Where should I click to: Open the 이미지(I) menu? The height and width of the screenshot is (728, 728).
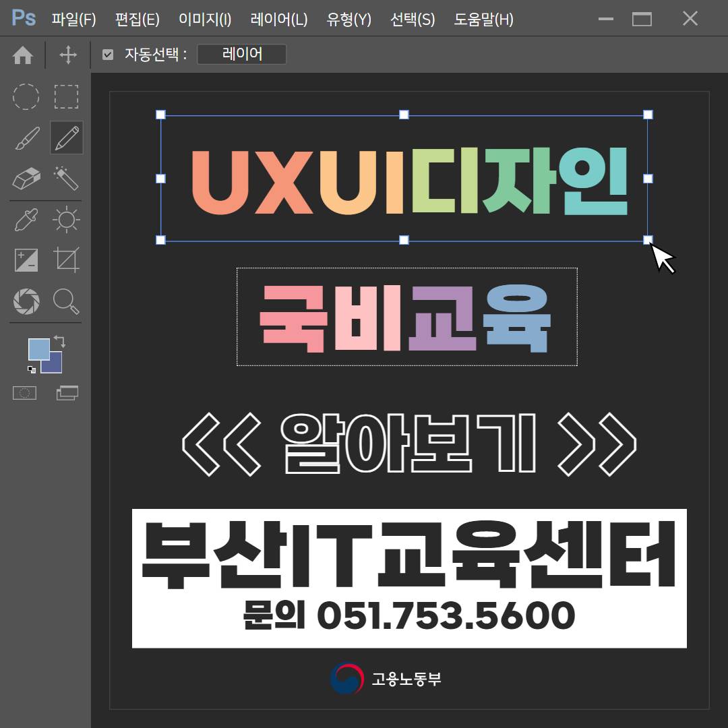click(x=204, y=19)
